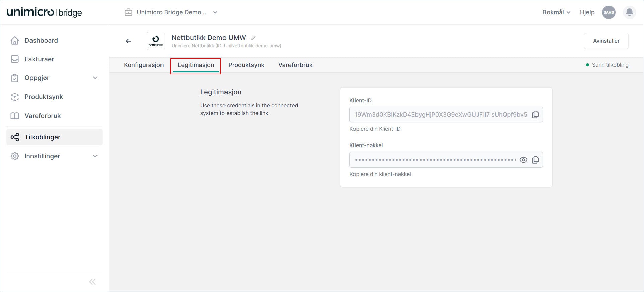The image size is (644, 292).
Task: Expand the Oppgjør sidebar section
Action: point(95,78)
